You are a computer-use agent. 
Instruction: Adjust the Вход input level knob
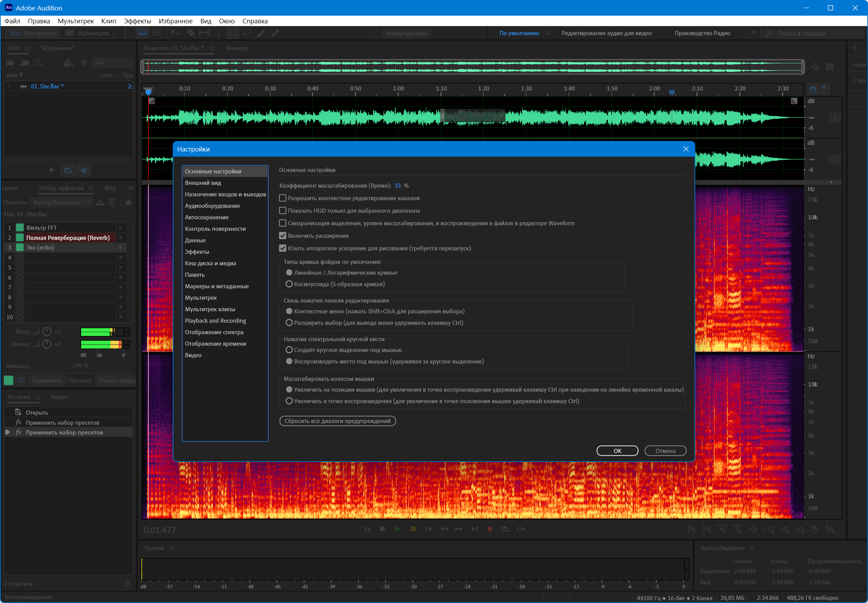coord(47,332)
